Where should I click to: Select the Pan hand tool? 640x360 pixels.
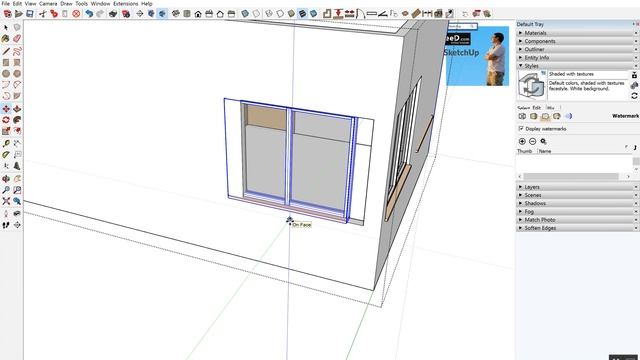(x=17, y=179)
